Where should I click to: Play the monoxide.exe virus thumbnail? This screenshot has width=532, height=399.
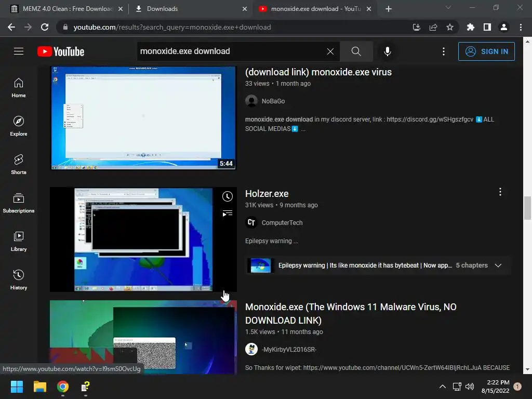click(143, 118)
